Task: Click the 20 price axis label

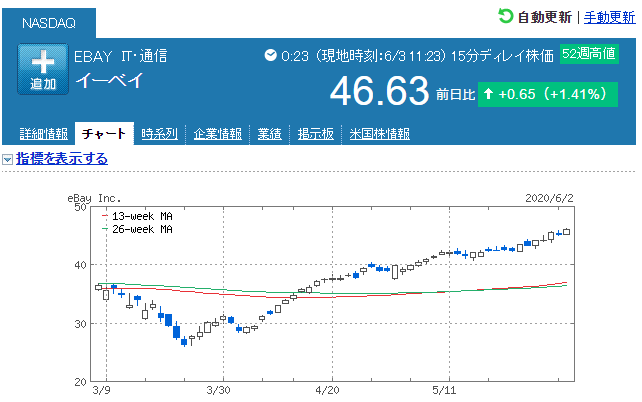Action: point(80,382)
